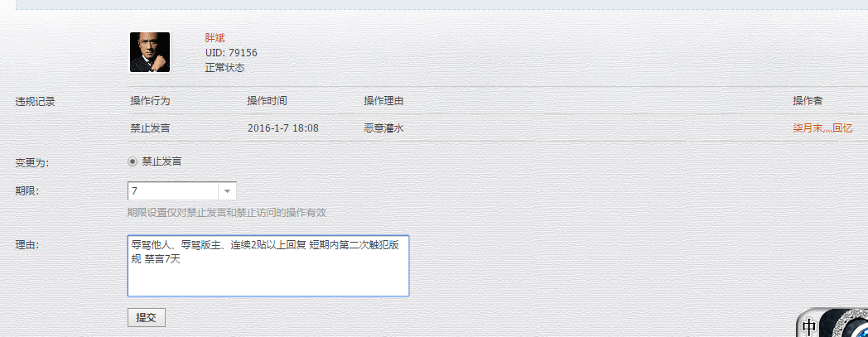Click the 操作行为 column header
The width and height of the screenshot is (868, 337).
point(150,101)
